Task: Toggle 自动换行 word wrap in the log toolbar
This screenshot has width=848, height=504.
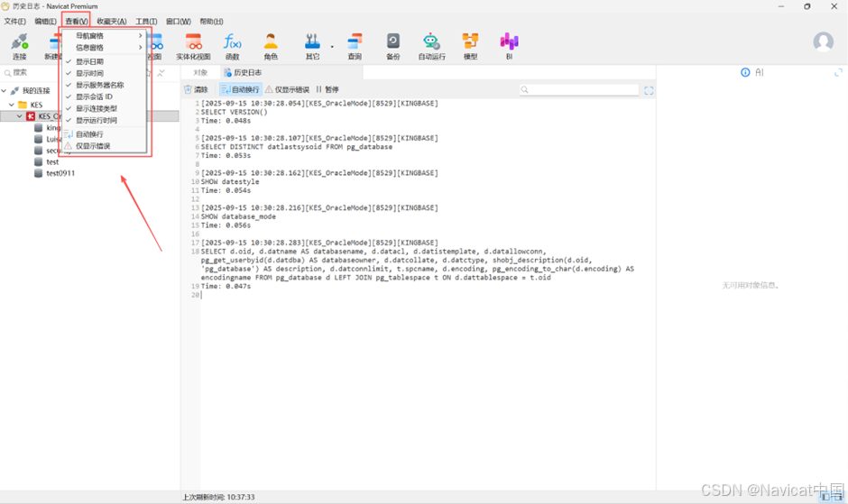Action: (x=240, y=90)
